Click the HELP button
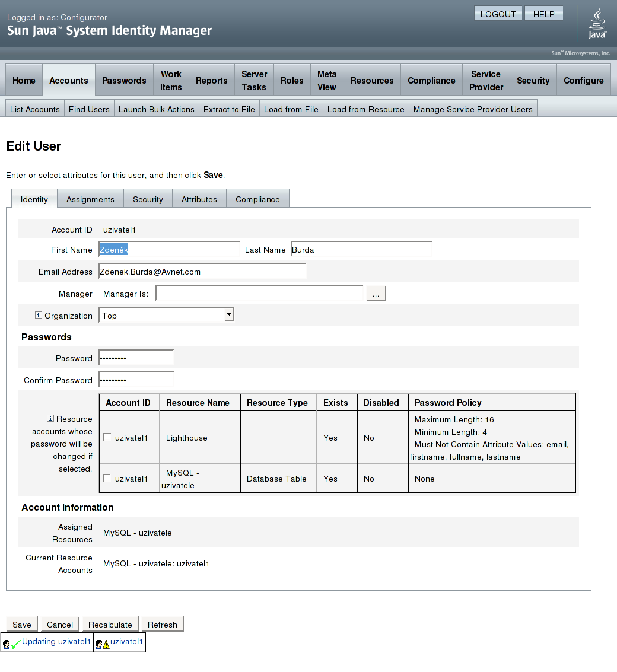This screenshot has height=672, width=617. pyautogui.click(x=543, y=14)
